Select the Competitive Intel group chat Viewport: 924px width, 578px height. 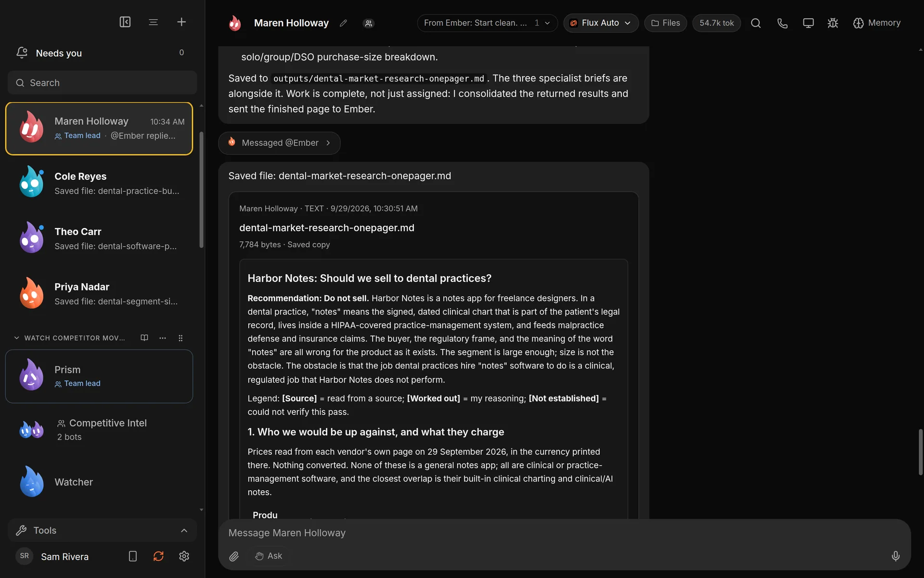tap(99, 430)
